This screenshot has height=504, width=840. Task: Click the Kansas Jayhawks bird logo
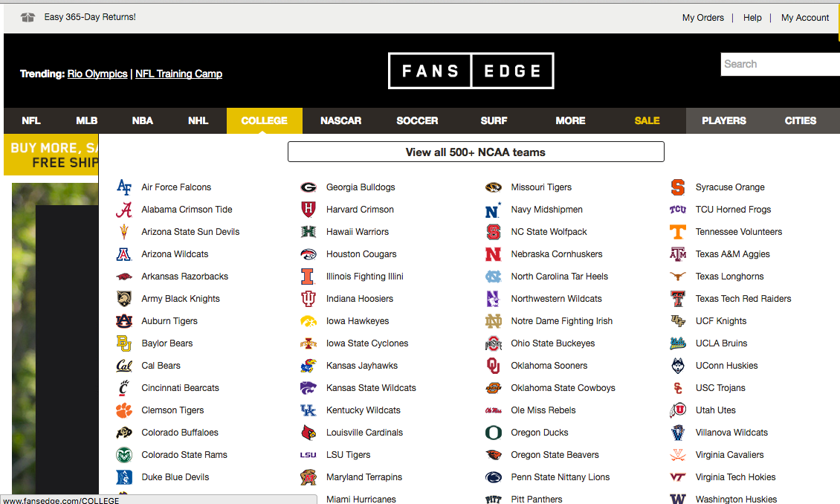click(x=308, y=366)
